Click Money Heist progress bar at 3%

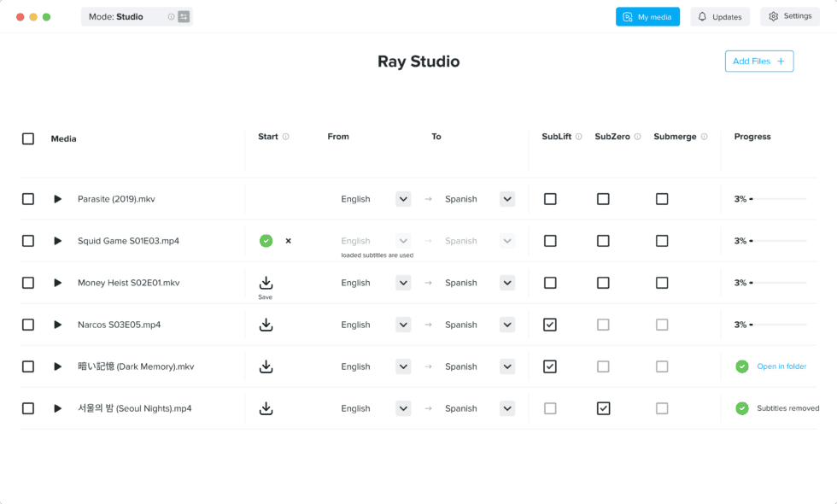point(778,283)
